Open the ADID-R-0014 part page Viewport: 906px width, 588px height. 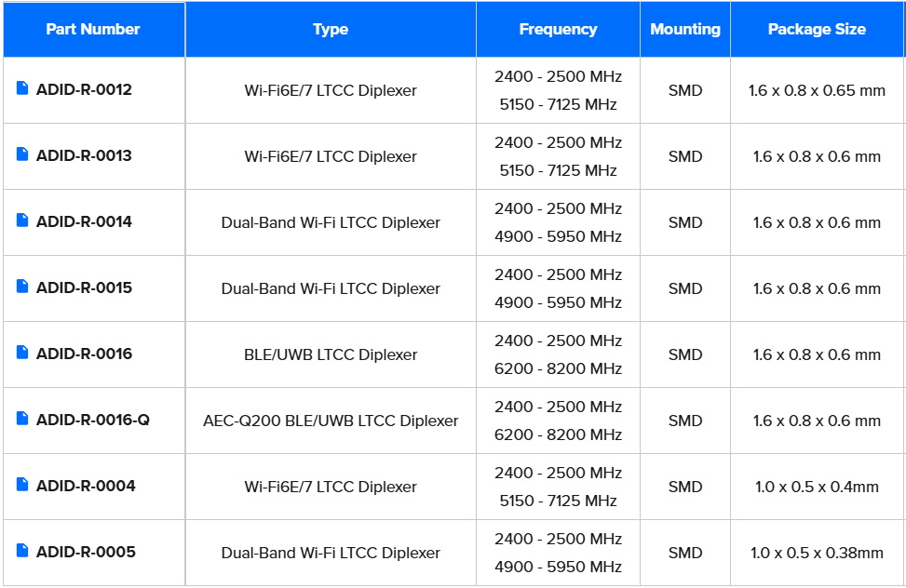(x=84, y=221)
